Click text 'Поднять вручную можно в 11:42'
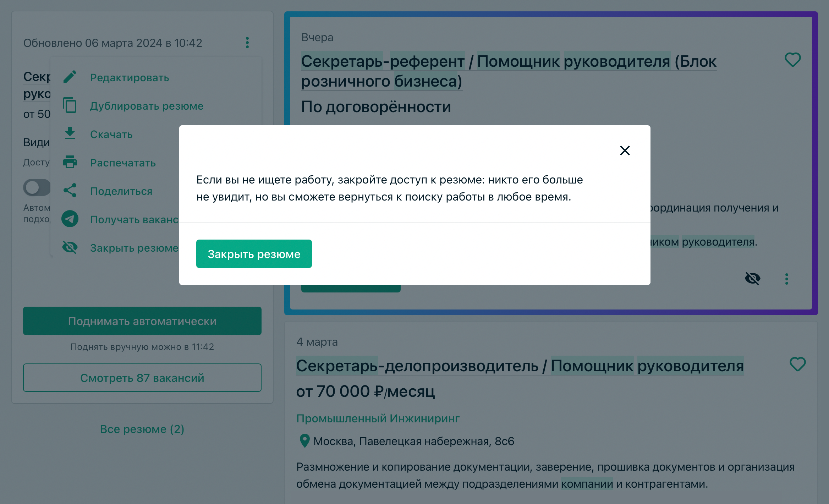This screenshot has width=829, height=504. tap(142, 347)
